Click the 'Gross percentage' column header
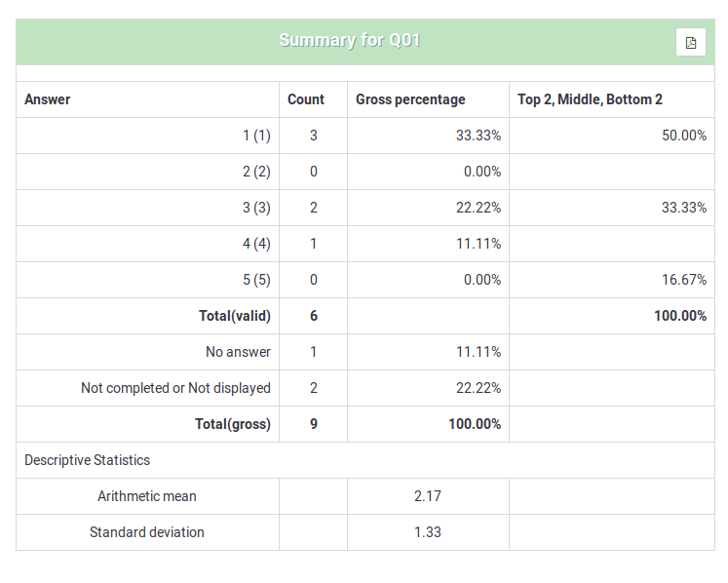Screen dimensions: 728x583 [x=410, y=99]
